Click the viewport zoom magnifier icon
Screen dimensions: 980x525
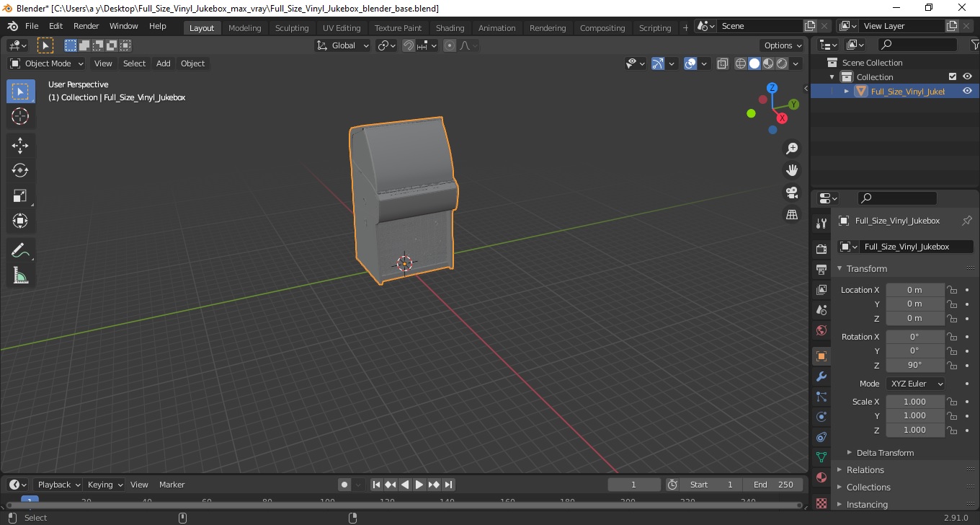[x=792, y=149]
